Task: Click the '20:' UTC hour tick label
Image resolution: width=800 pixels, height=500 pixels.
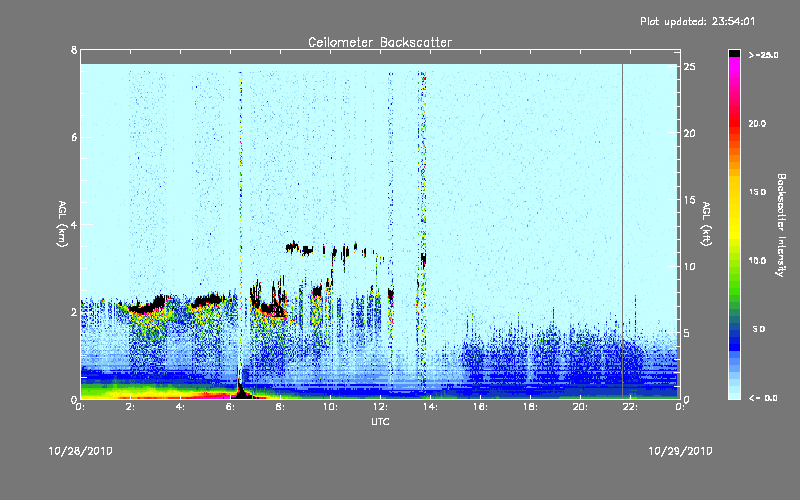Action: coord(580,407)
